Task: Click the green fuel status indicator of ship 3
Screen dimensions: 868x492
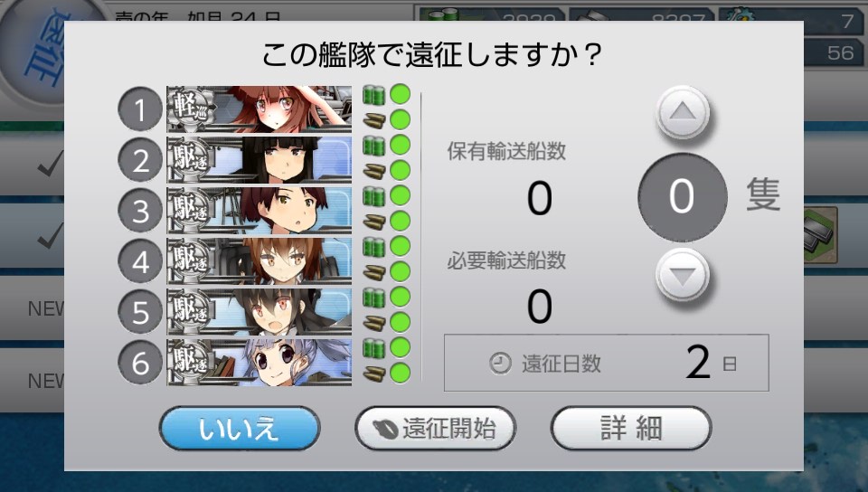Action: [x=401, y=196]
